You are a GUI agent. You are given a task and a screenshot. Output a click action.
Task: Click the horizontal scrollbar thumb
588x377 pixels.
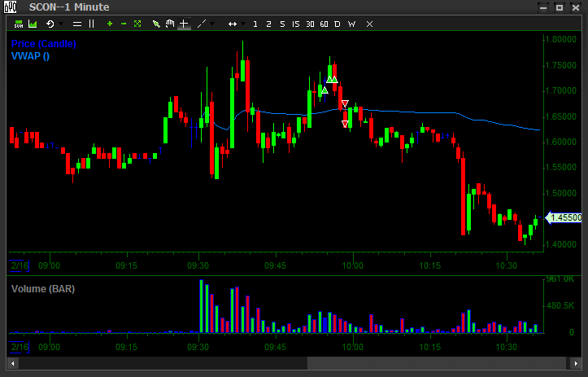437,363
